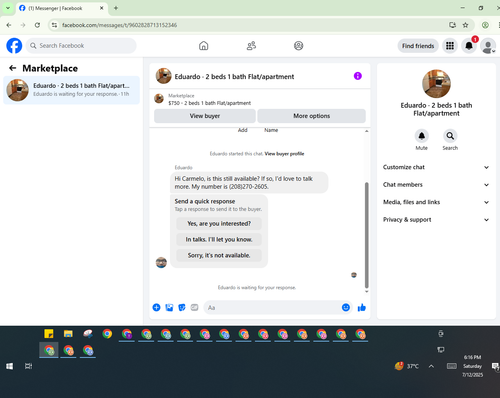Click Eduardo's avatar beside the quick responses
This screenshot has height=398, width=500.
click(x=161, y=262)
